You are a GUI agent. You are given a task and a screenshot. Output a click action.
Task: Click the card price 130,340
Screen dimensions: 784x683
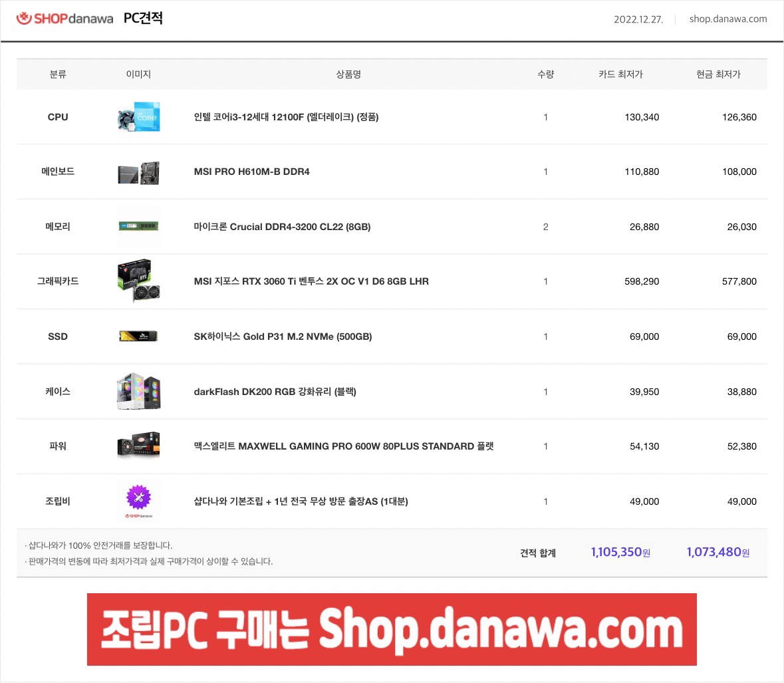(x=642, y=117)
